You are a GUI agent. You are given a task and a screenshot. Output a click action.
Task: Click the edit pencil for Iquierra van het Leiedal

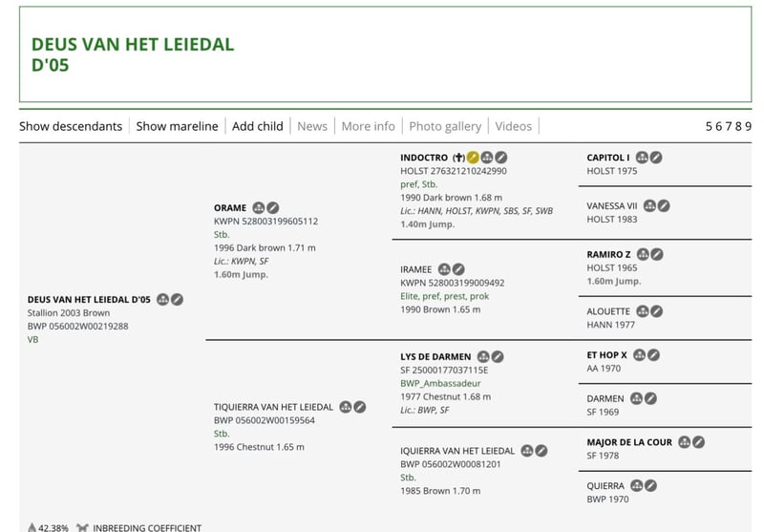coord(541,451)
